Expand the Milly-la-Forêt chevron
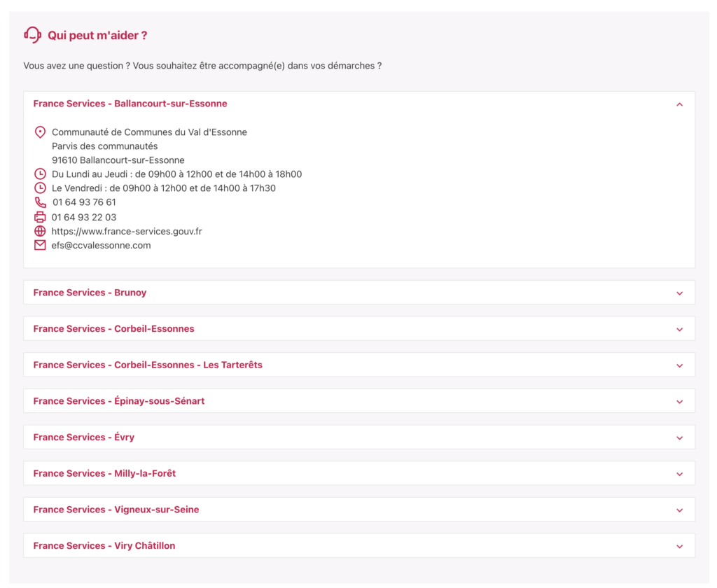 tap(679, 474)
